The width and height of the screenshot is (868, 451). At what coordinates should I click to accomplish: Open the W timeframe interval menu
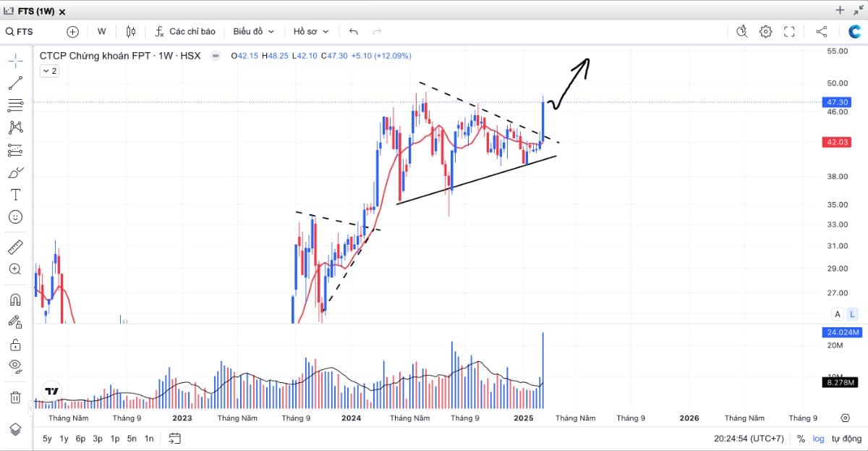click(101, 32)
